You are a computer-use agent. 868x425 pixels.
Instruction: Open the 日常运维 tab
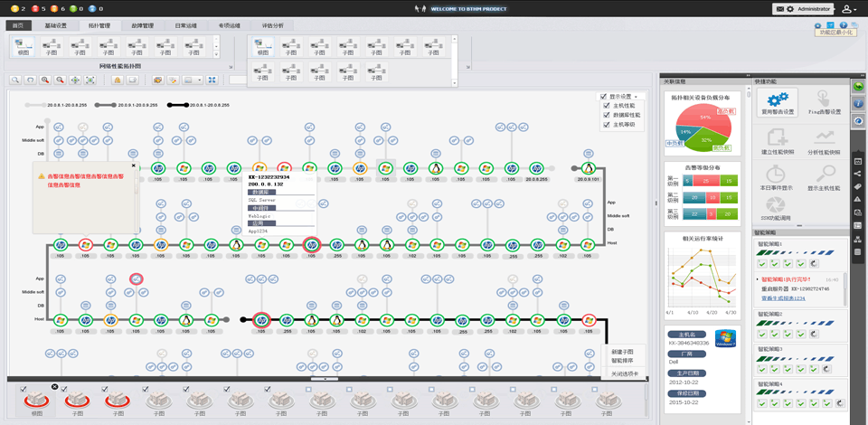click(x=185, y=26)
